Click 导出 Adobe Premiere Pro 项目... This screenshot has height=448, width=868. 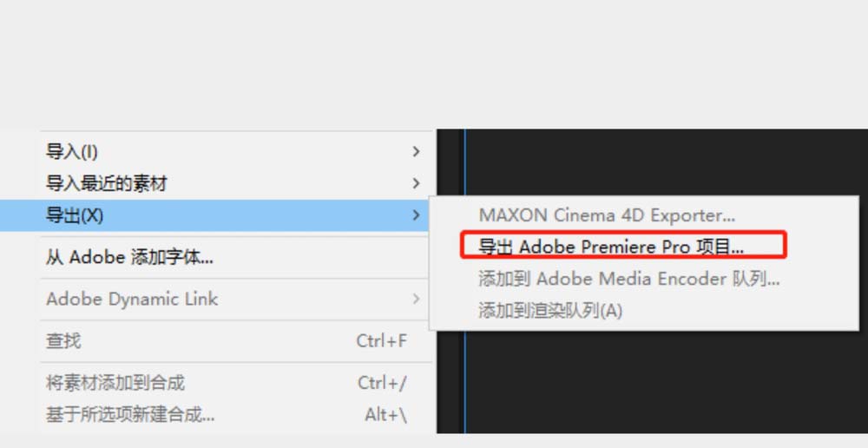click(611, 247)
